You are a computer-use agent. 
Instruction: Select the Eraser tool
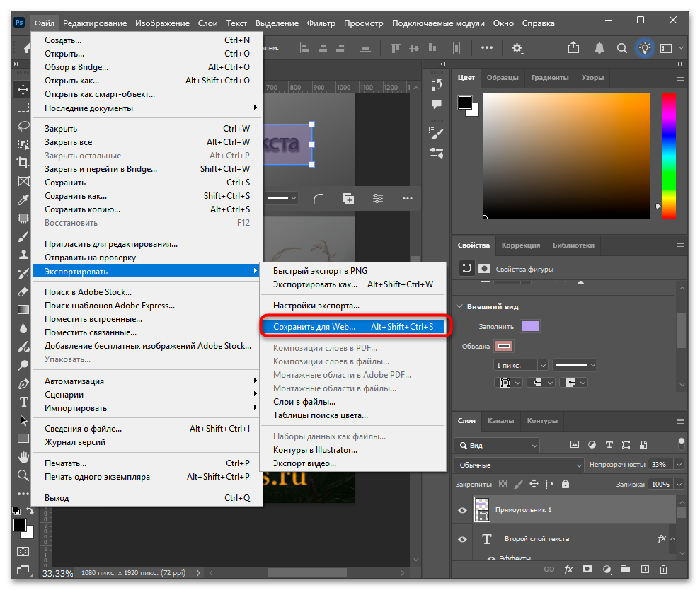point(23,291)
